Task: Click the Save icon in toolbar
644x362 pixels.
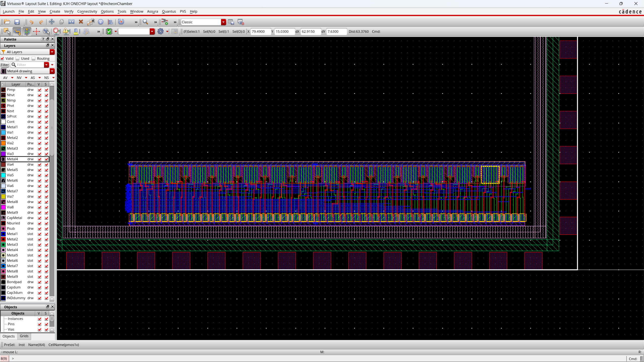Action: [x=17, y=22]
